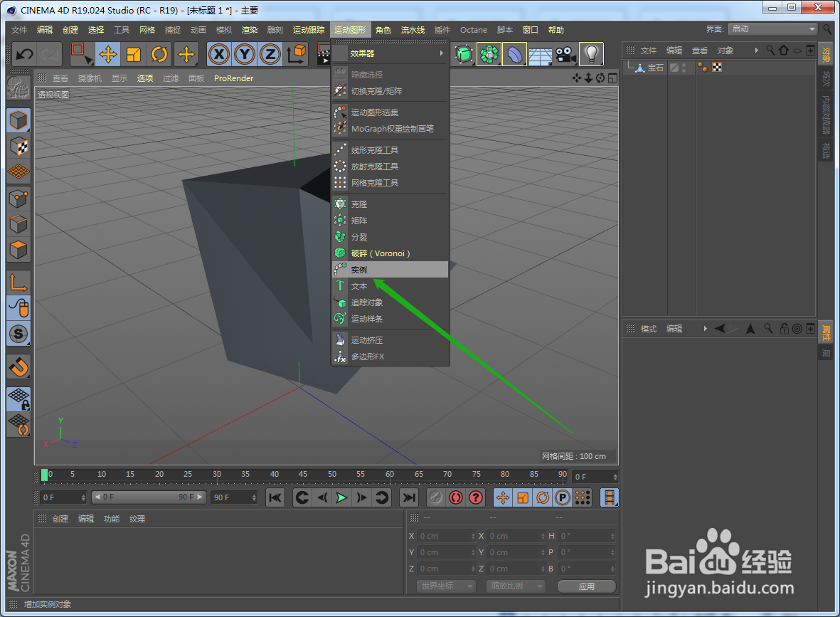
Task: Open the 世界坐标 dropdown
Action: [446, 586]
